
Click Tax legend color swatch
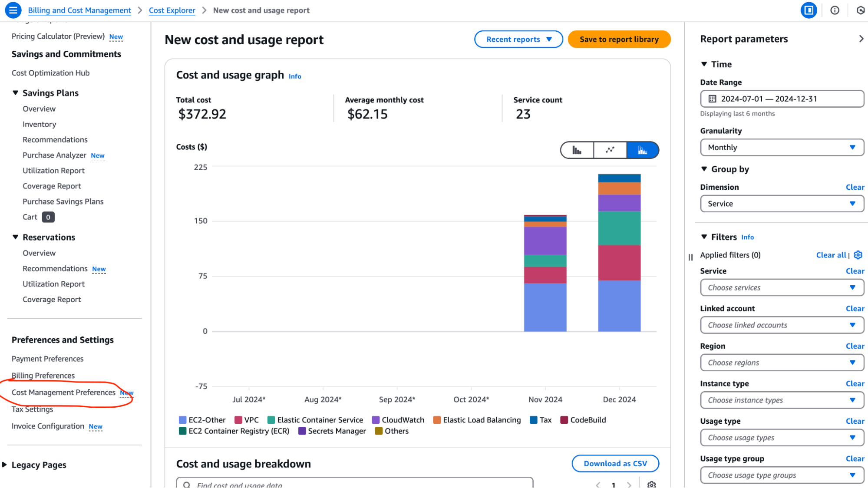point(534,420)
